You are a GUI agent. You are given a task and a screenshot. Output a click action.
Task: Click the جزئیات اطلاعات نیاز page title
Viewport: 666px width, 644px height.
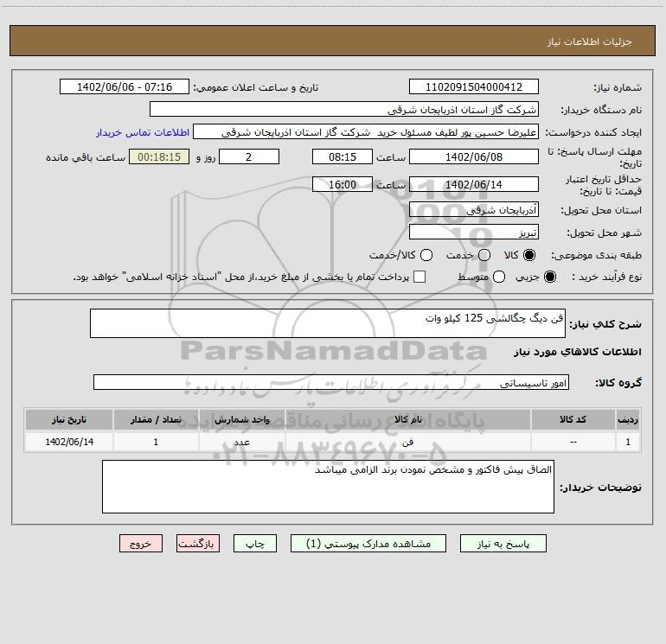pyautogui.click(x=589, y=41)
